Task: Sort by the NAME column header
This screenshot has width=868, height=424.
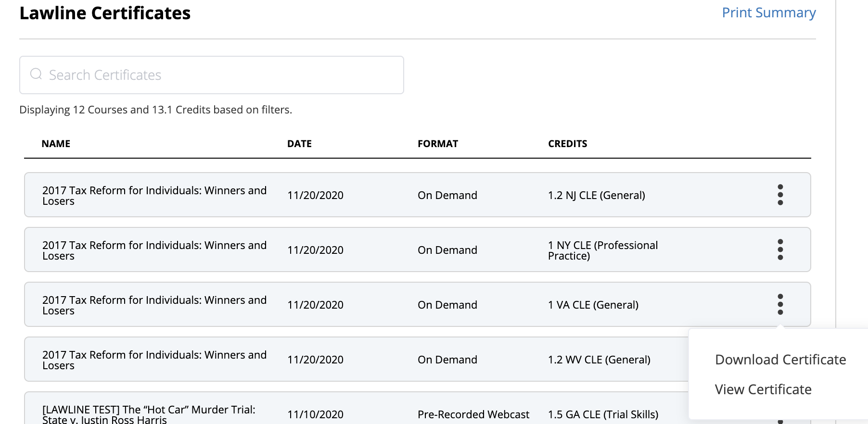Action: click(x=56, y=144)
